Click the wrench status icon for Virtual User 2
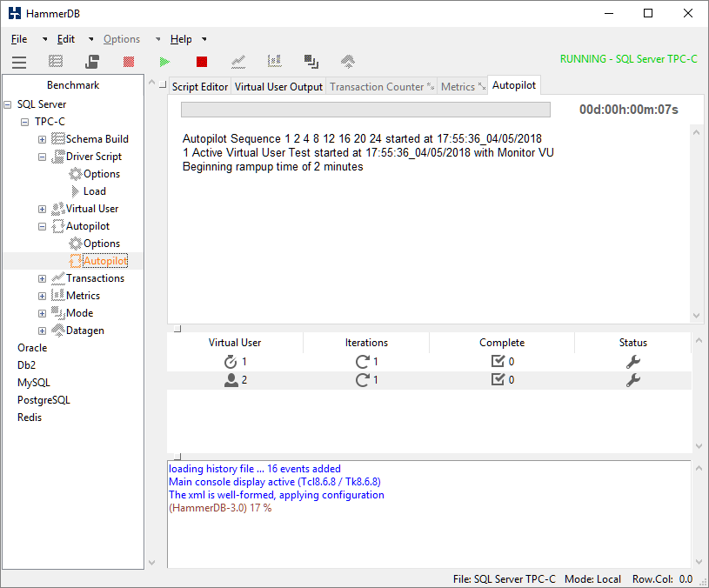709x588 pixels. pyautogui.click(x=633, y=380)
